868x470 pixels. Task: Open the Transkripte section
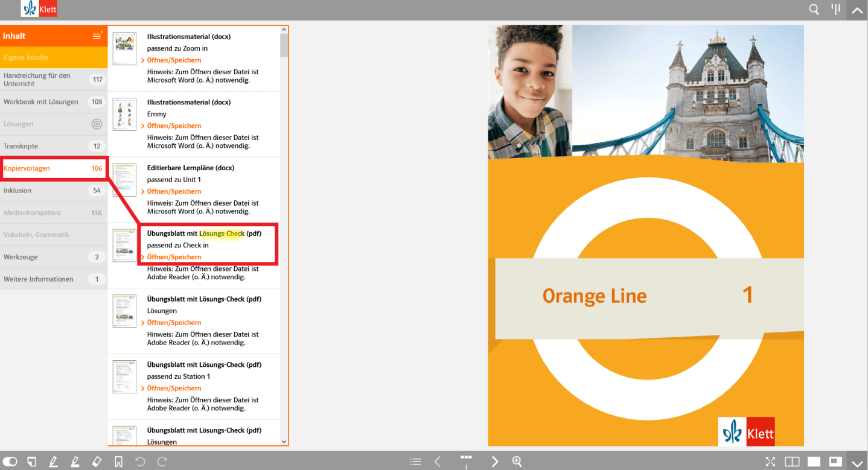click(x=54, y=146)
